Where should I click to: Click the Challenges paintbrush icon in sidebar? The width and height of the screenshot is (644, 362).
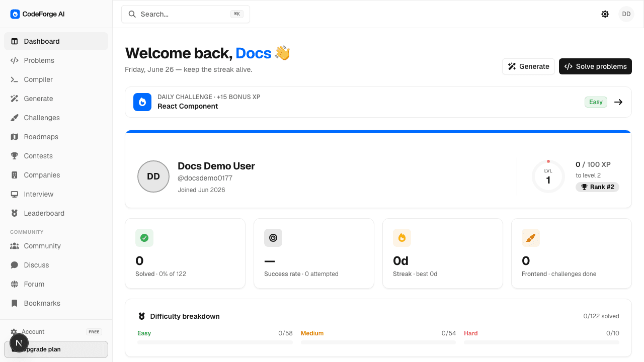(x=15, y=118)
